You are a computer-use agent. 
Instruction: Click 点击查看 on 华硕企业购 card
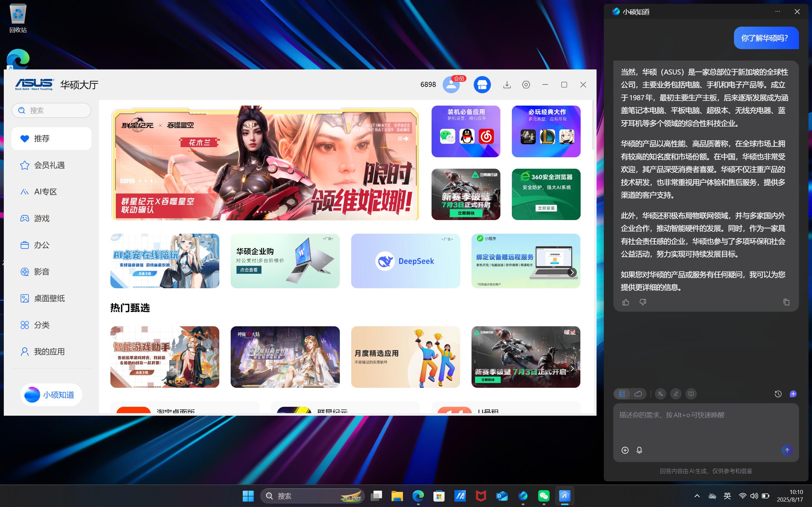(249, 270)
